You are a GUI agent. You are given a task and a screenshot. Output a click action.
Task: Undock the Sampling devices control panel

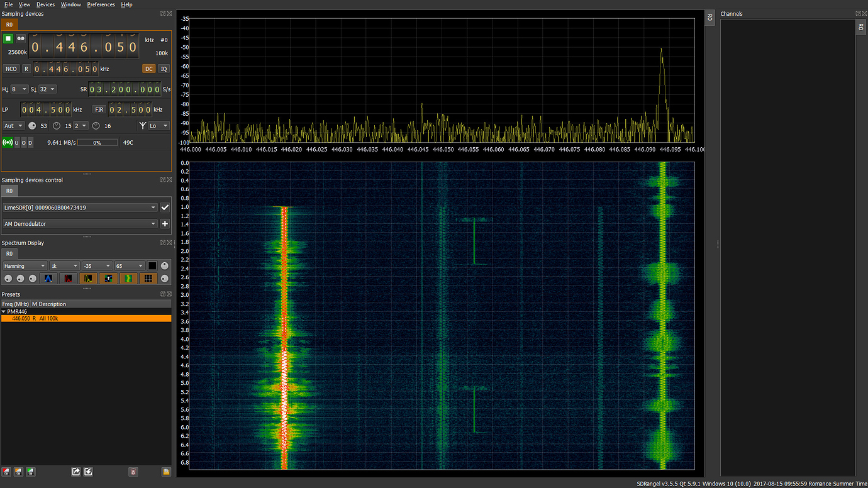163,180
